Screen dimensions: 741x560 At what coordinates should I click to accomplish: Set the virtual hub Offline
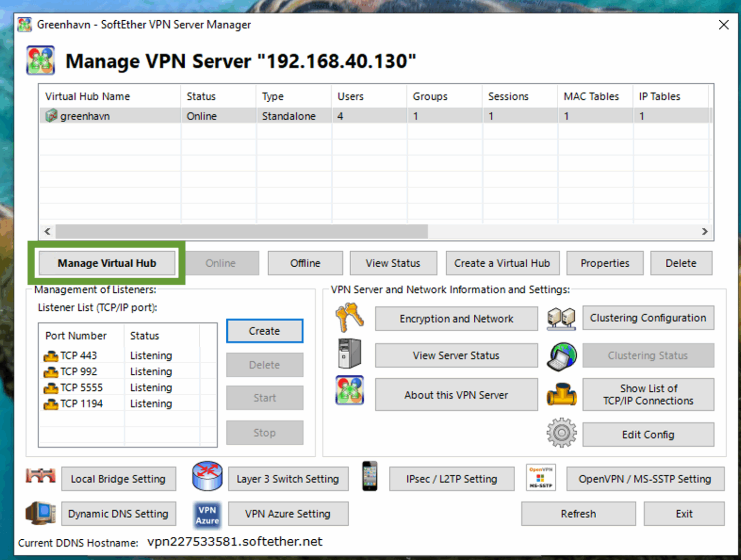(305, 263)
